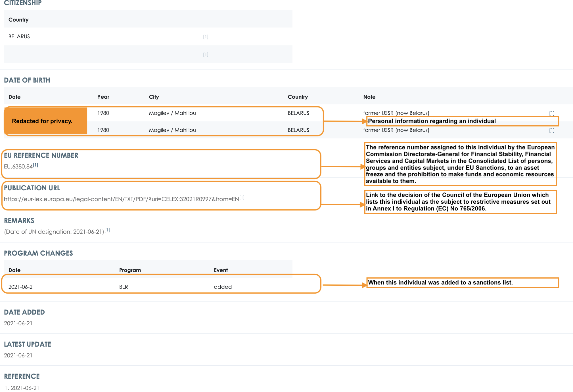Screen dimensions: 573x392
Task: Click the PUBLICATION URL heading
Action: point(32,188)
